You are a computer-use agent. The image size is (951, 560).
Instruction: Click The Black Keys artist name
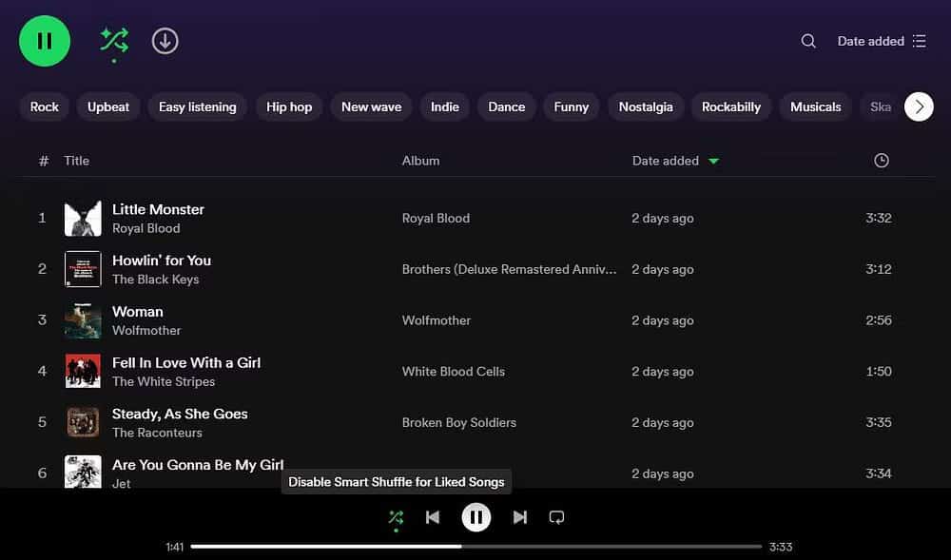point(155,279)
